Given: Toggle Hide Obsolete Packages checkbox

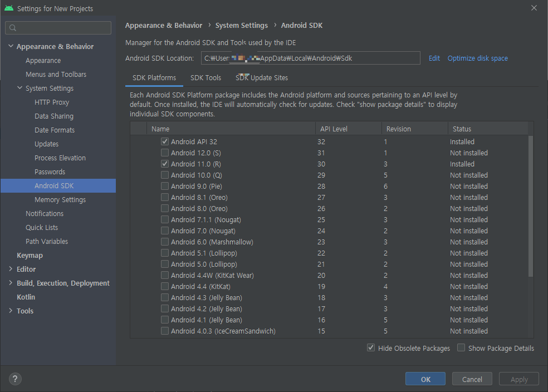Looking at the screenshot, I should tap(371, 348).
